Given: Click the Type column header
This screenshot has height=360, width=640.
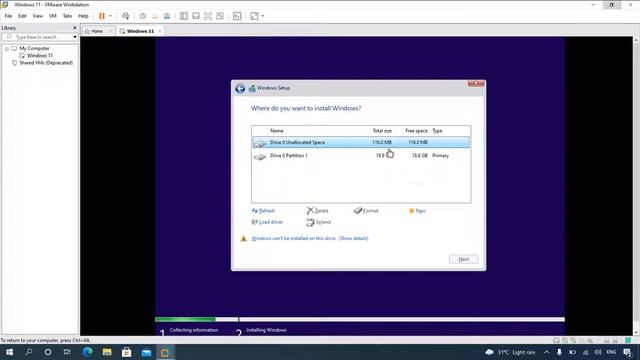Looking at the screenshot, I should pos(437,131).
